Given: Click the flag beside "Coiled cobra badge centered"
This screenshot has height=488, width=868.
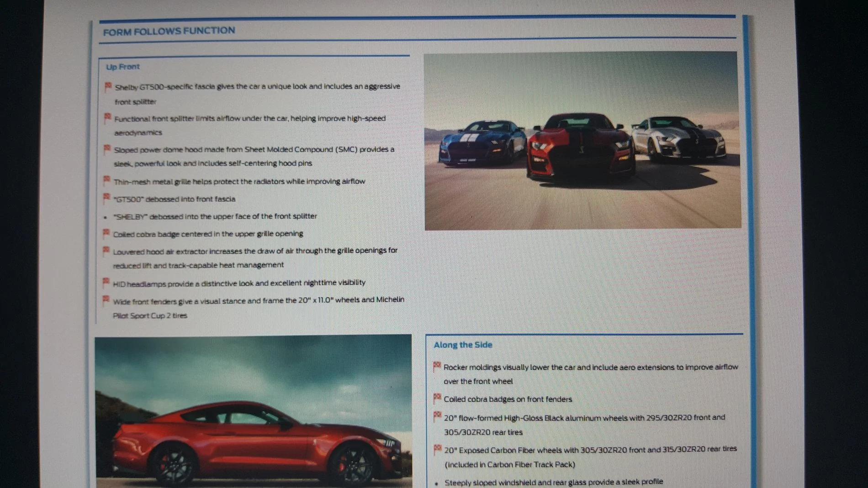Looking at the screenshot, I should pos(106,233).
